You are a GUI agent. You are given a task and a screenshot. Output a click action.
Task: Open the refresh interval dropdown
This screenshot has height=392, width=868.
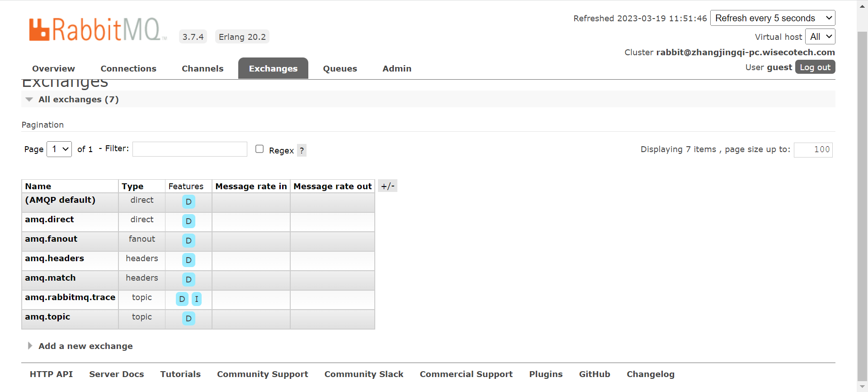coord(773,18)
